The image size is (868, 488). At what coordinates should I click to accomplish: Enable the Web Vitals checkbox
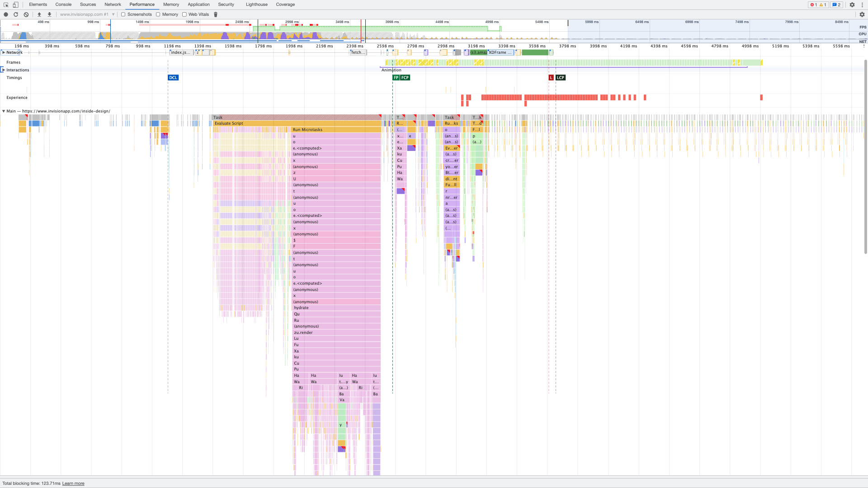tap(184, 14)
